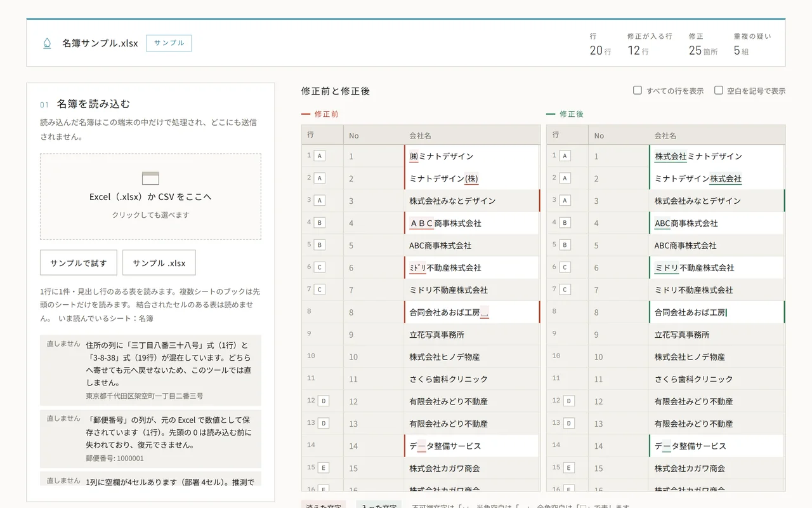Click the file icon in the drop zone
Screen dimensions: 812x508
(150, 178)
